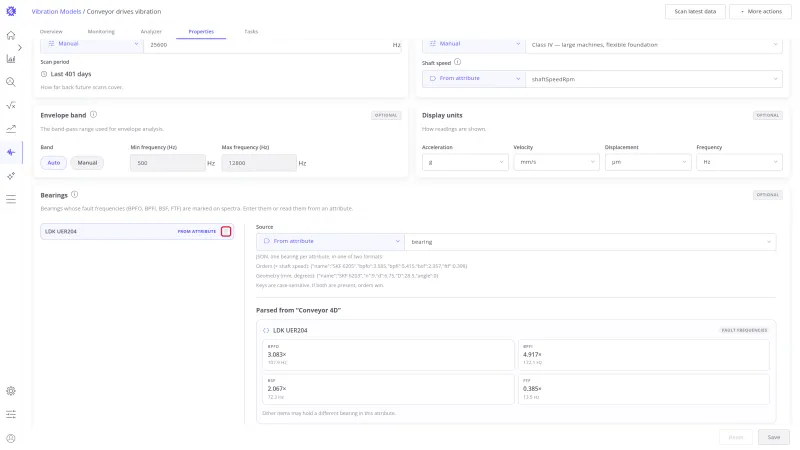This screenshot has width=800, height=450.
Task: Click the BPFI 4.917× value card
Action: (644, 355)
